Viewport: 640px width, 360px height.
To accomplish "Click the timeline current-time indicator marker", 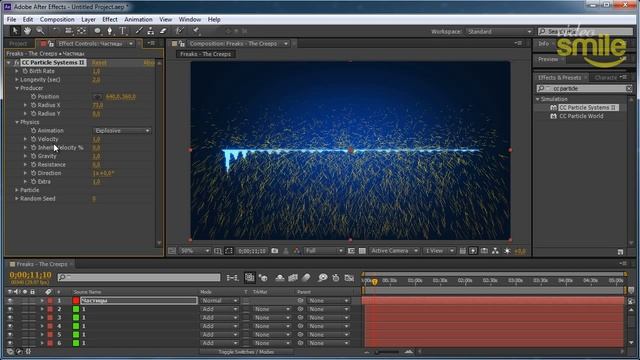I will (374, 282).
